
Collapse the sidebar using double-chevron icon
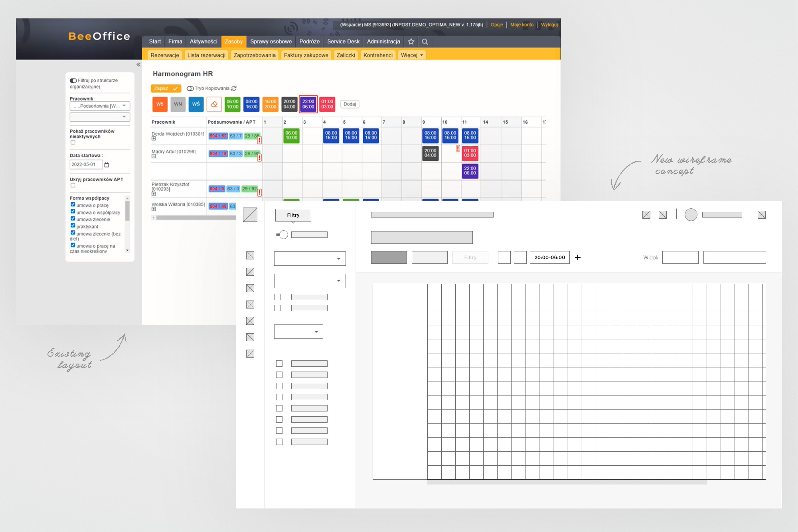[138, 65]
